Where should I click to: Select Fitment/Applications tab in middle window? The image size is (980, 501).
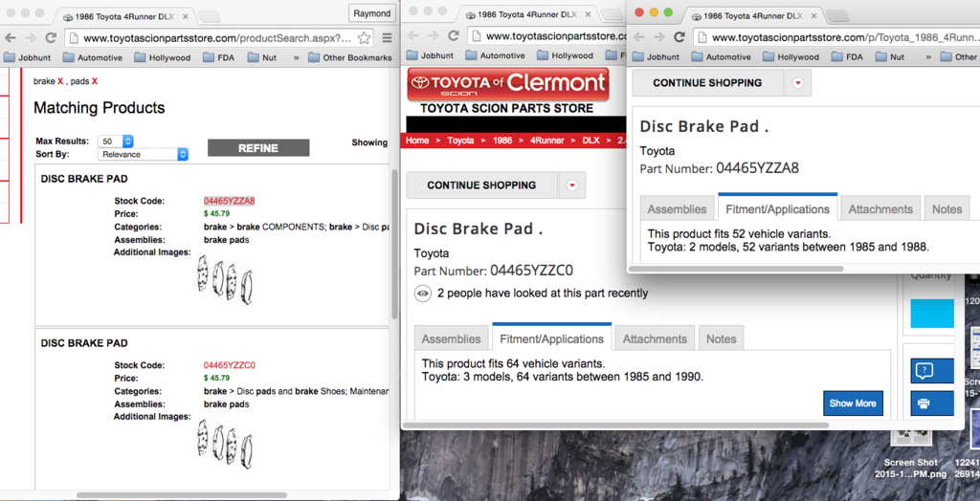click(x=552, y=338)
